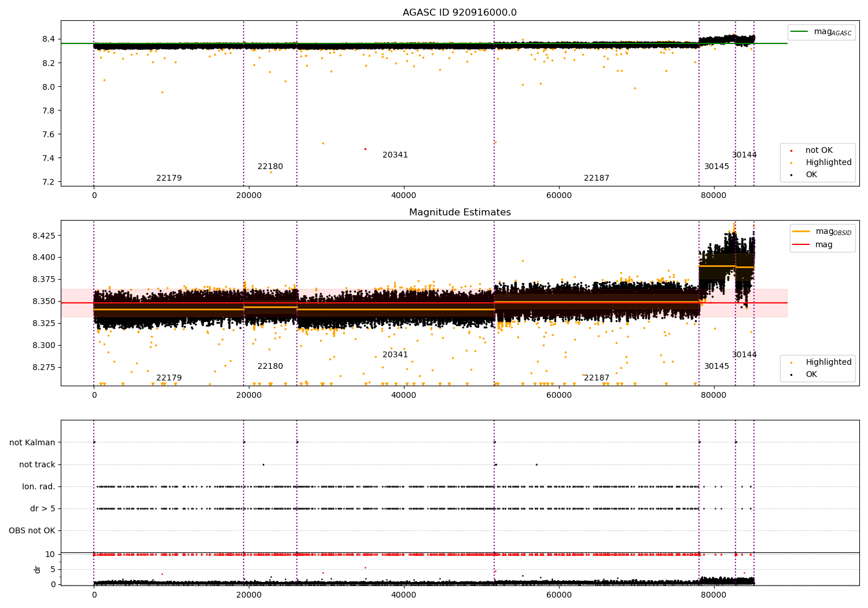Click the 8.300 y-axis tick label
Viewport: 868px width, 608px height.
(45, 346)
